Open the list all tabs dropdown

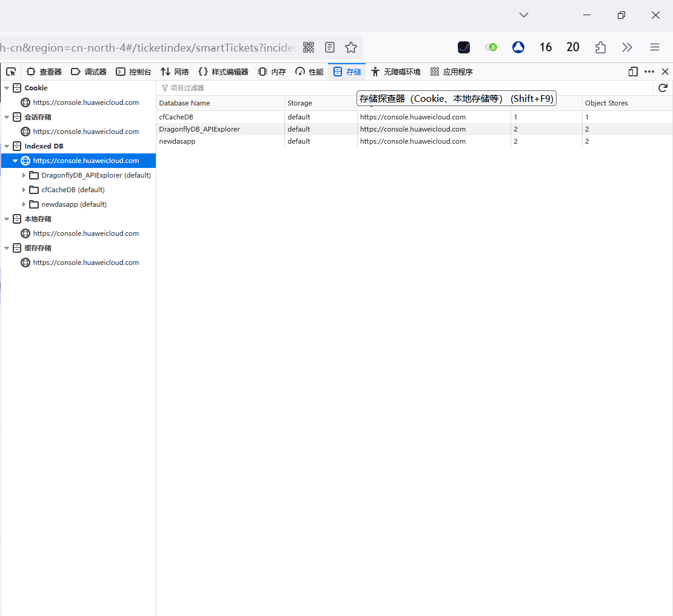(524, 15)
